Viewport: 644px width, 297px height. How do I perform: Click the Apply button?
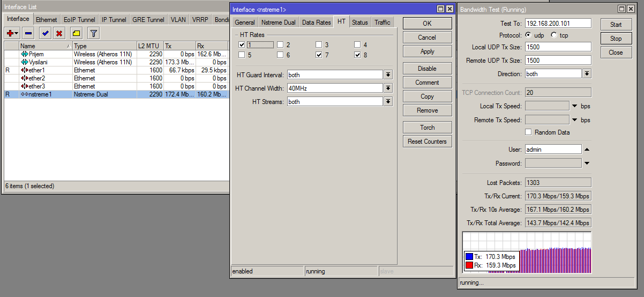click(427, 51)
